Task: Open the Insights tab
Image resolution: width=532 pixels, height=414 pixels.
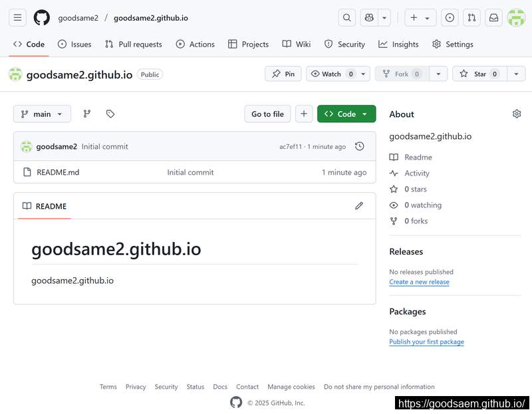Action: [x=398, y=45]
